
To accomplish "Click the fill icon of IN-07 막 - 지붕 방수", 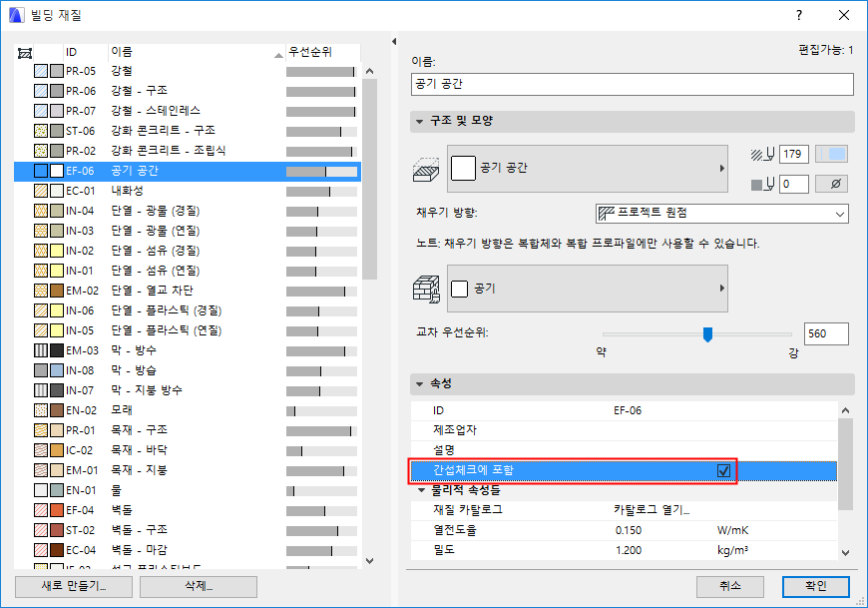I will click(x=41, y=389).
